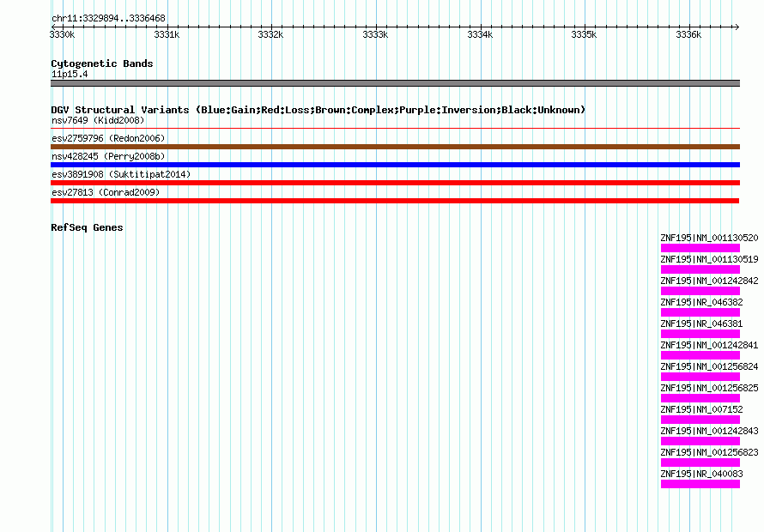Open the ZNF195|NM_007152 gene label
The height and width of the screenshot is (532, 764).
pyautogui.click(x=701, y=409)
